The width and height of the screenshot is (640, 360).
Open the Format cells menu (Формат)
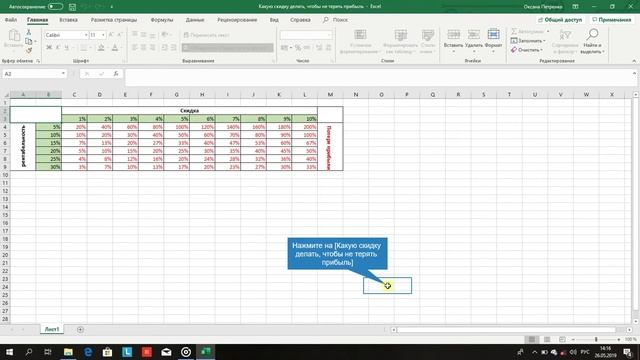[x=493, y=40]
